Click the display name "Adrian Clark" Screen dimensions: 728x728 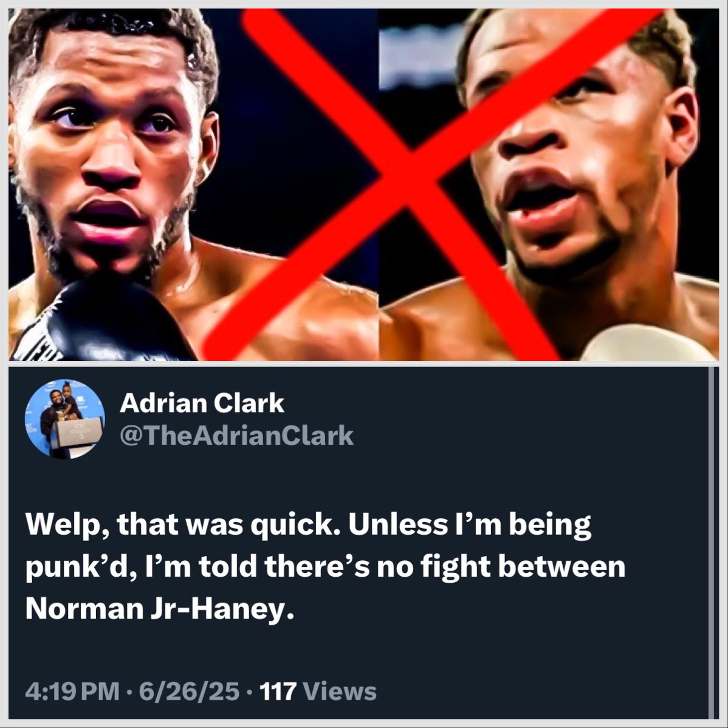pyautogui.click(x=202, y=402)
